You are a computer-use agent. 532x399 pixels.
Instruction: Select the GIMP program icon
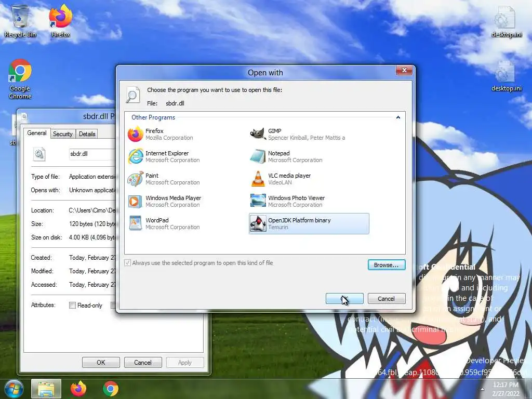(x=258, y=134)
